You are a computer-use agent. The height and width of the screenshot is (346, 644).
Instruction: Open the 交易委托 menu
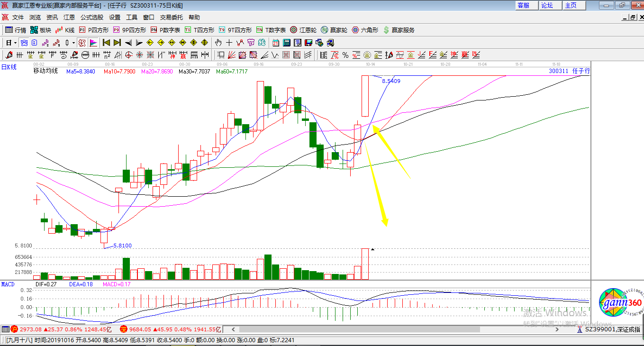coord(172,17)
